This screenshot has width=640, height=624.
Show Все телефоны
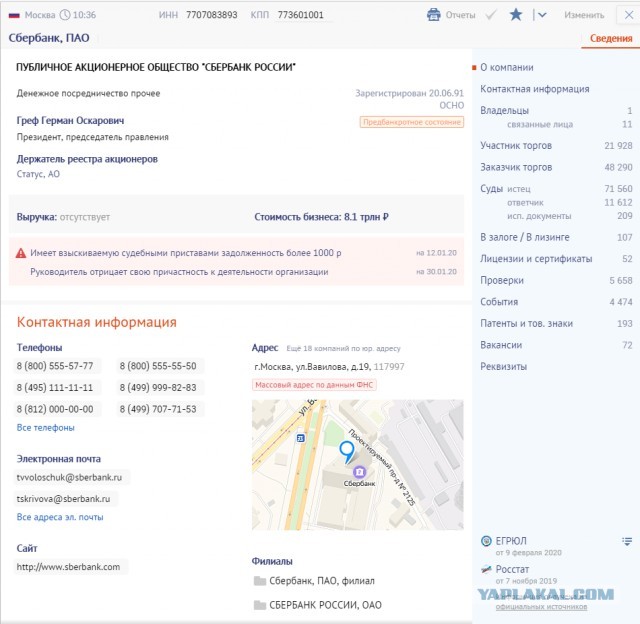point(45,428)
